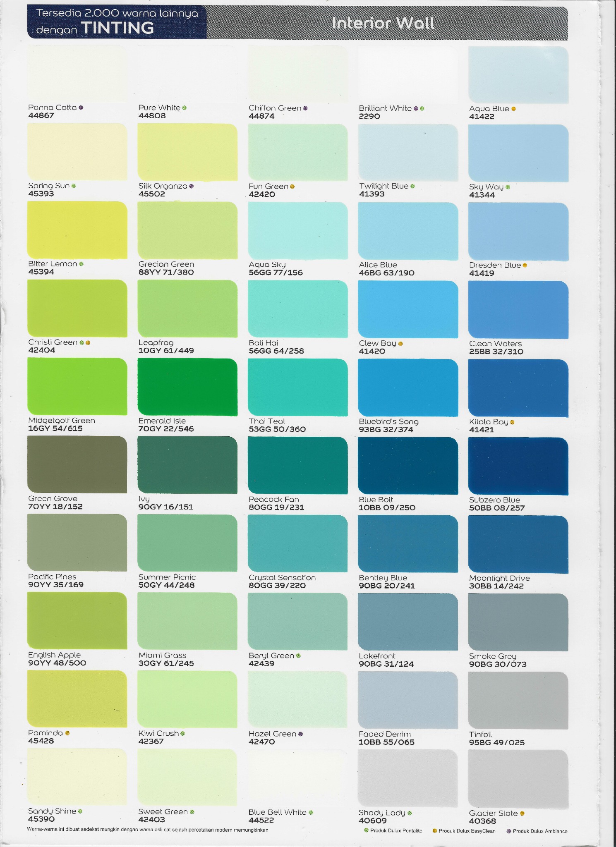Choose the English Apple swatch

77,620
